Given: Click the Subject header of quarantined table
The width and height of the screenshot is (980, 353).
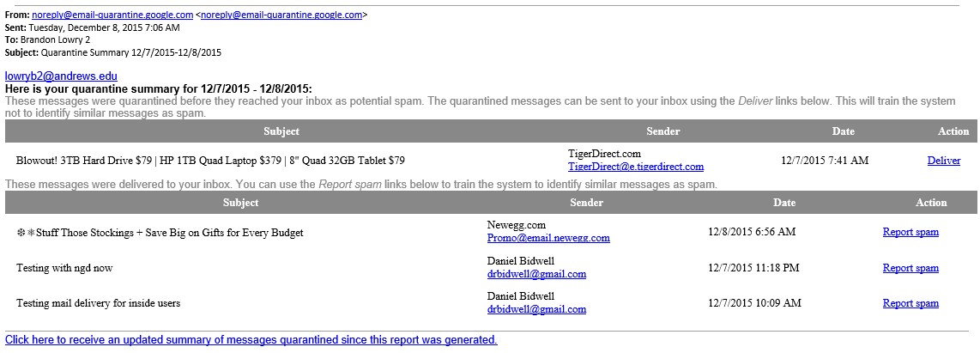Looking at the screenshot, I should pyautogui.click(x=281, y=131).
